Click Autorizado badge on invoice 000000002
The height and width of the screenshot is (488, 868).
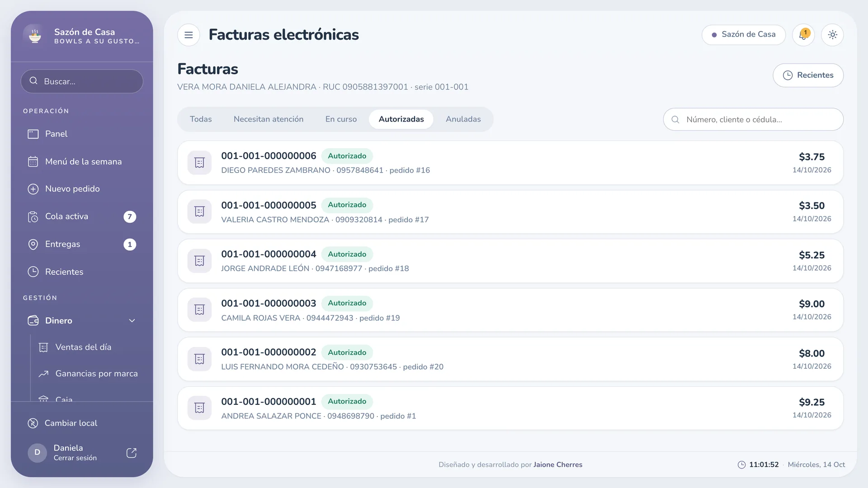[x=347, y=352]
